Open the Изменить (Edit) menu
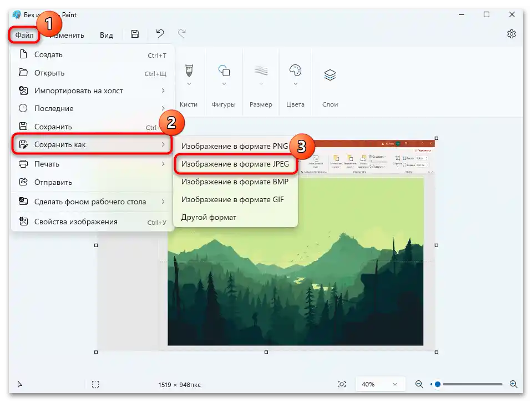 [x=68, y=34]
